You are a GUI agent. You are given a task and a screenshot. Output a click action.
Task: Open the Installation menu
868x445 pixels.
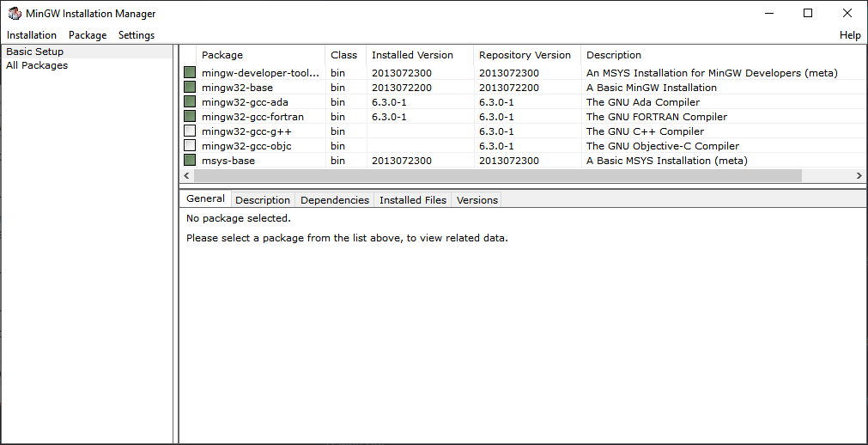32,35
